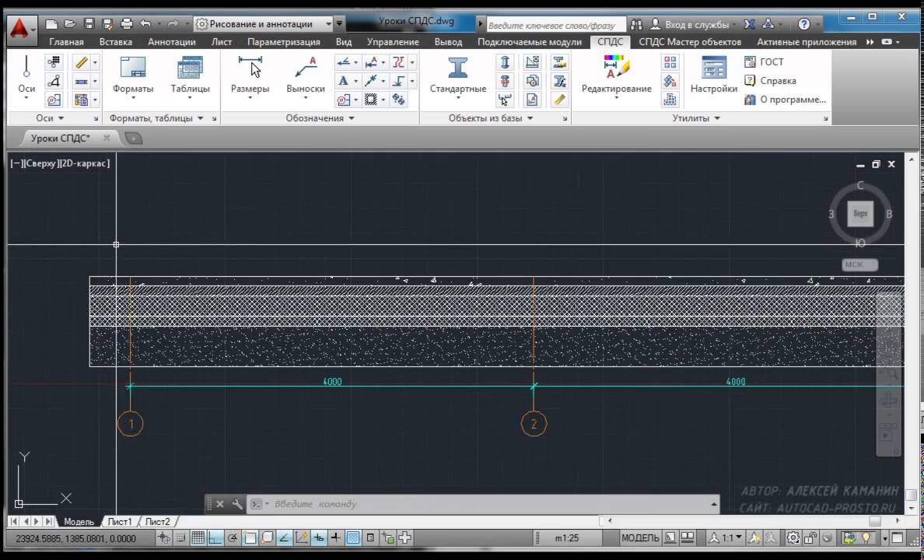This screenshot has width=924, height=560.
Task: Select the m1:25 scale text in status bar
Action: point(567,538)
